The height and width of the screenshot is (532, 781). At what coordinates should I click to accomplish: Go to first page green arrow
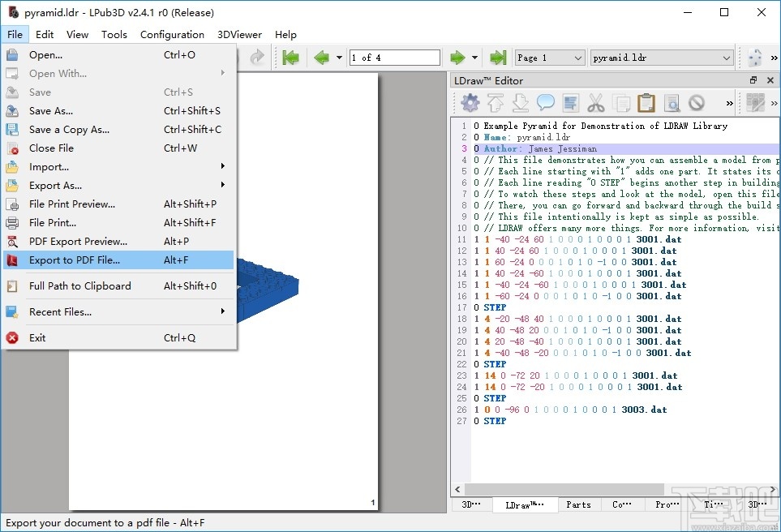(290, 58)
